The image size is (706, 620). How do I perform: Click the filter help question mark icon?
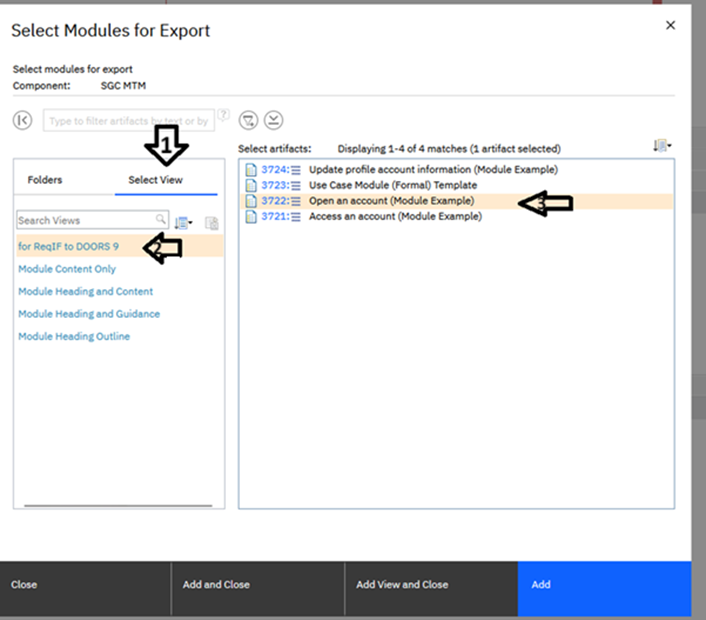223,115
